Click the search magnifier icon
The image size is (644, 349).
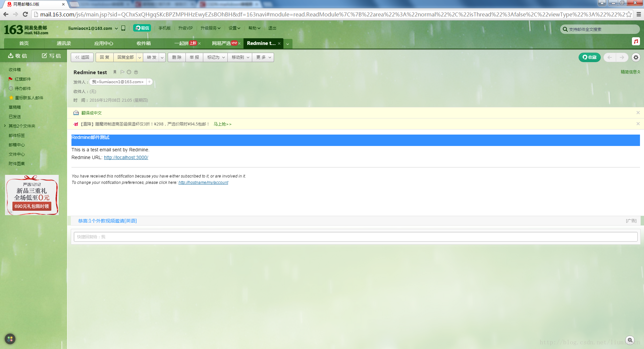[565, 29]
